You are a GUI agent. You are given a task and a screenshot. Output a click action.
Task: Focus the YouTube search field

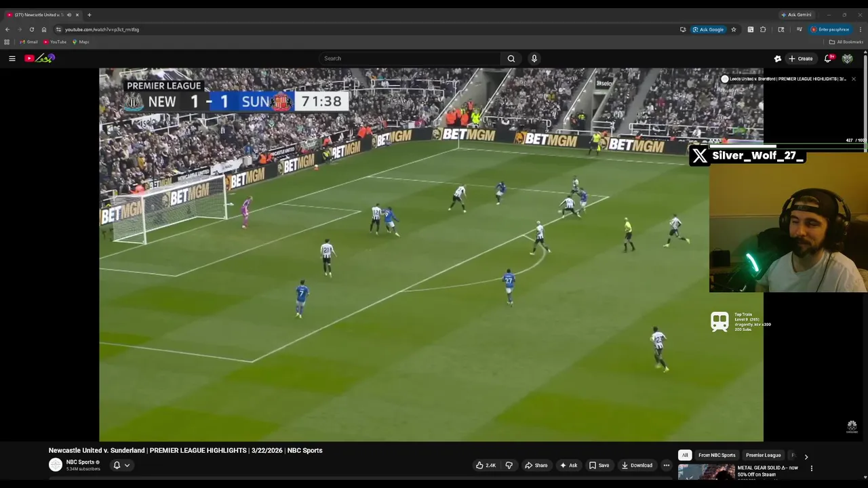410,58
